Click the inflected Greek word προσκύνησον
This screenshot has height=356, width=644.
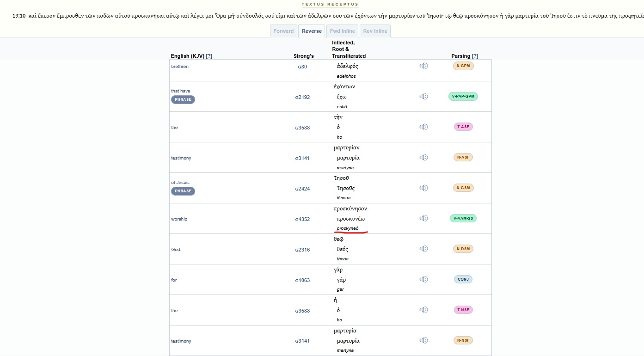(x=350, y=209)
